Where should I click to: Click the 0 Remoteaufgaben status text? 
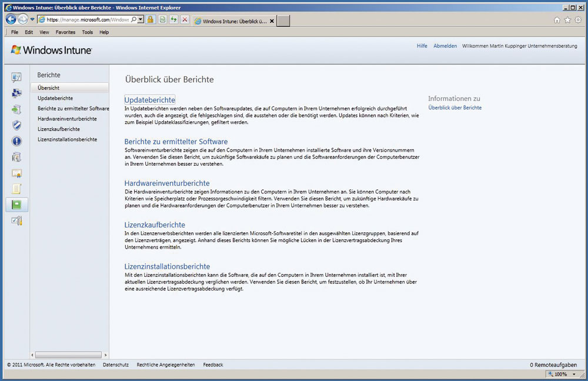[553, 365]
